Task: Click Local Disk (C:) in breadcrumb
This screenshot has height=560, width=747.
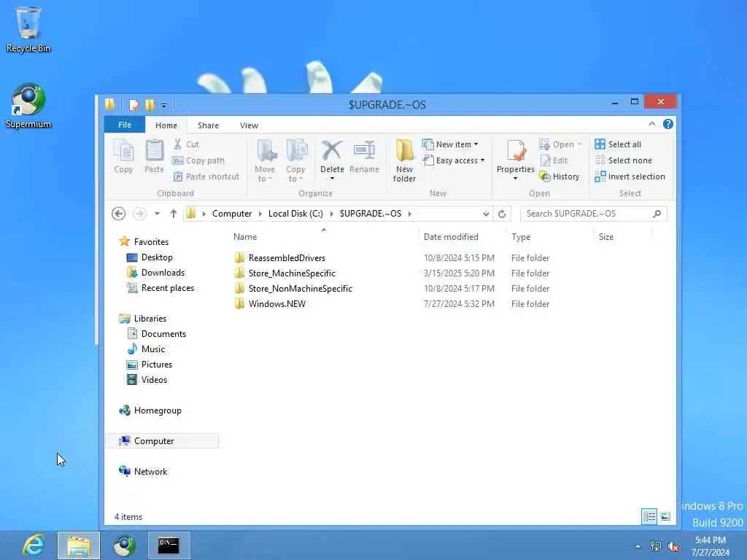Action: (295, 214)
